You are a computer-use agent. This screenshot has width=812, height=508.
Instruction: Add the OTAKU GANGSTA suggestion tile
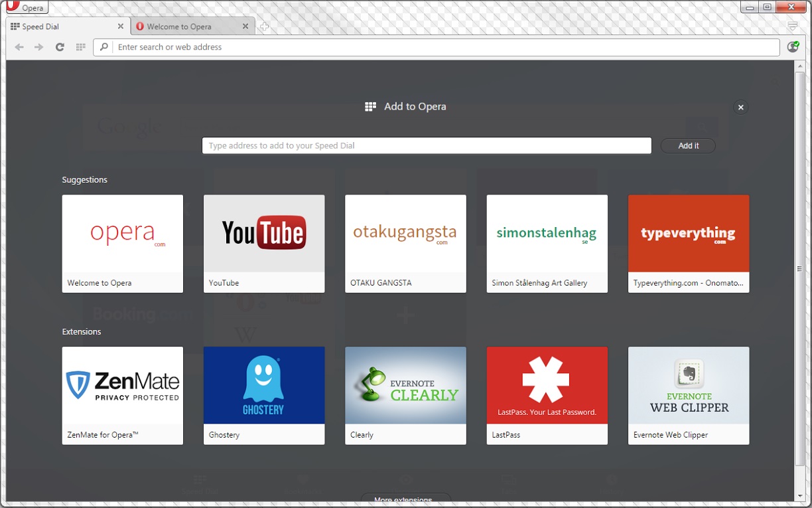[405, 244]
